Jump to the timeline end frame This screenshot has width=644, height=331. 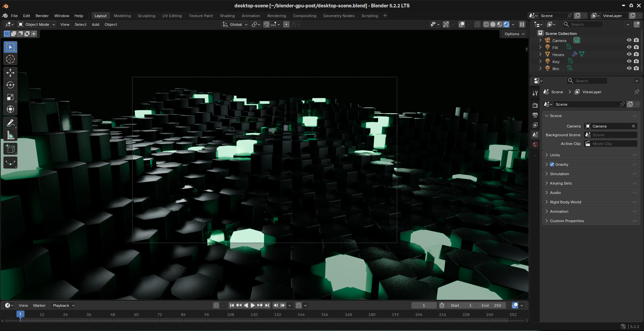point(267,305)
